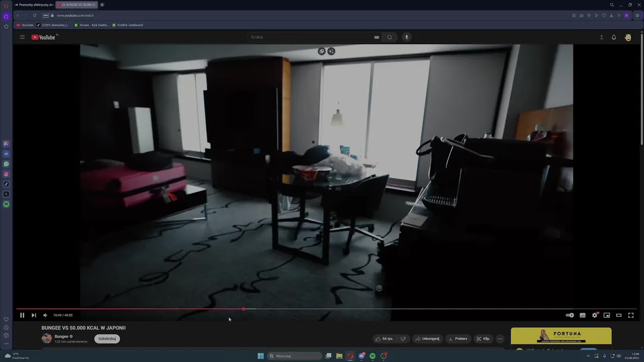Enable theater mode

pyautogui.click(x=619, y=315)
